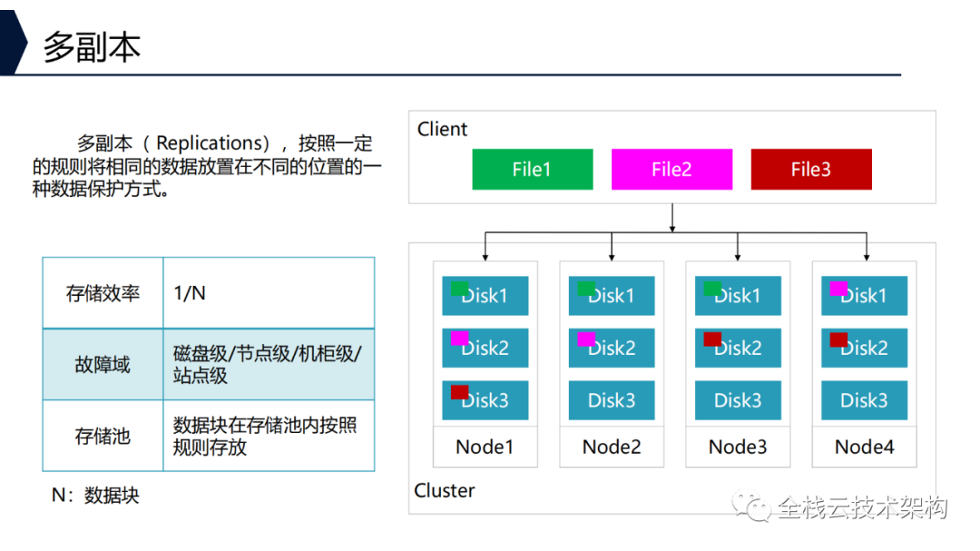Select the Disk1 icon on Node2

point(611,295)
